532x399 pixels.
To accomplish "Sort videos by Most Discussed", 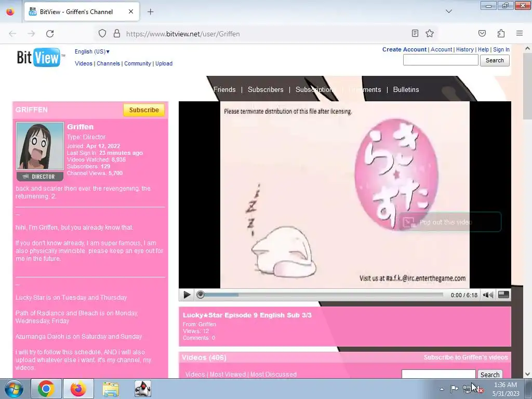I will 273,375.
